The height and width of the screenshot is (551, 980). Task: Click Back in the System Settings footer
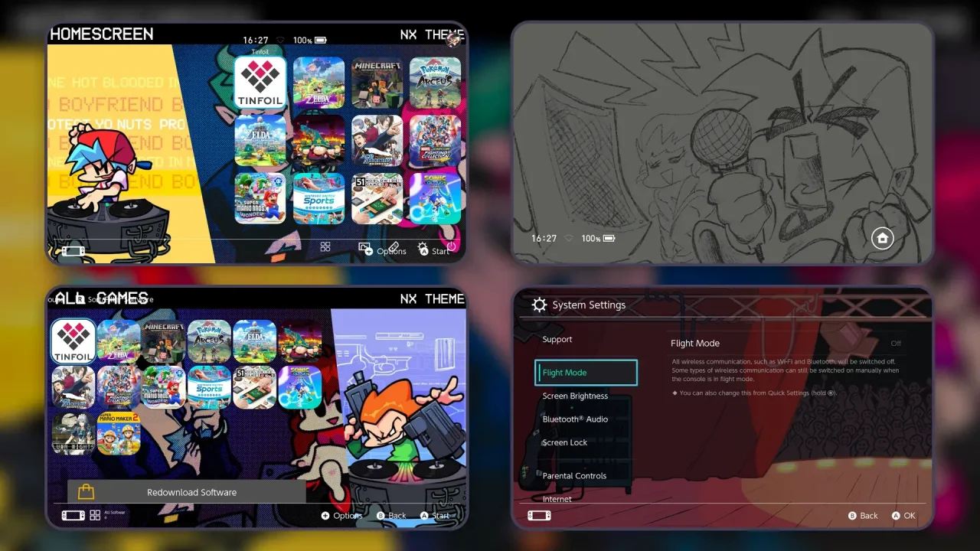(863, 516)
